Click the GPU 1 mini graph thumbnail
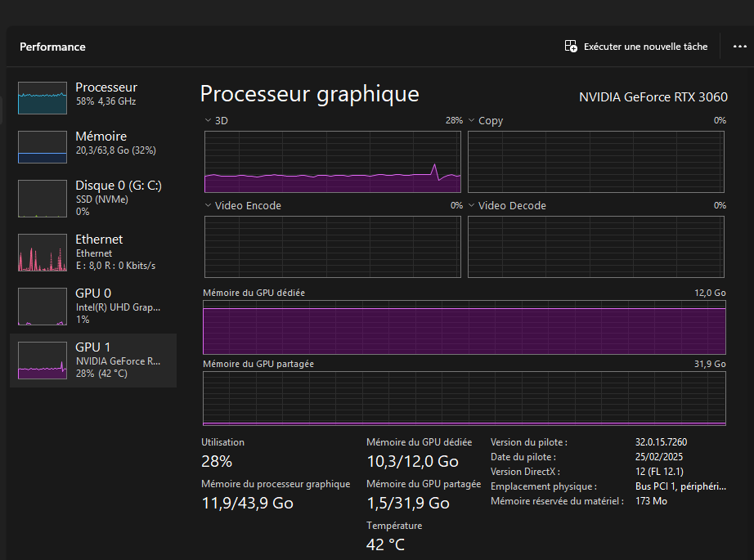This screenshot has height=560, width=754. point(43,361)
